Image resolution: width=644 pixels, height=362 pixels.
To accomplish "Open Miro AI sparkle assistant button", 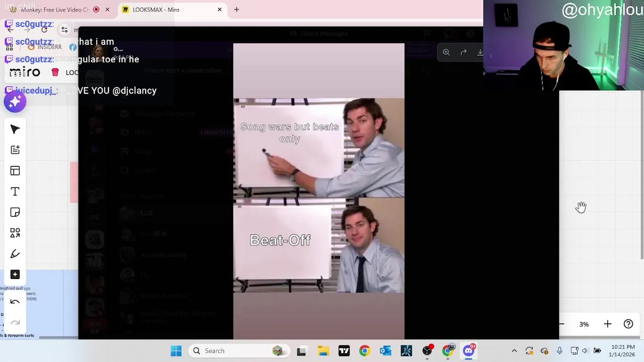I will click(15, 102).
